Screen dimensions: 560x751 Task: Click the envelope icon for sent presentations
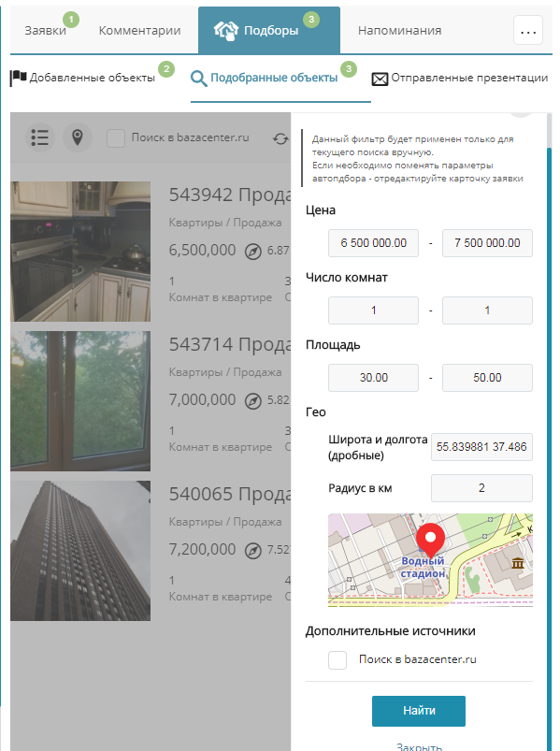pos(380,79)
